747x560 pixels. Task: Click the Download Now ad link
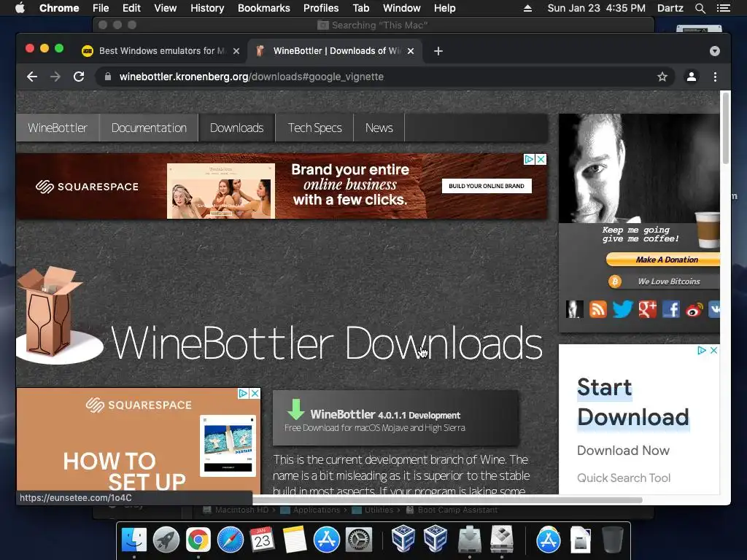623,451
